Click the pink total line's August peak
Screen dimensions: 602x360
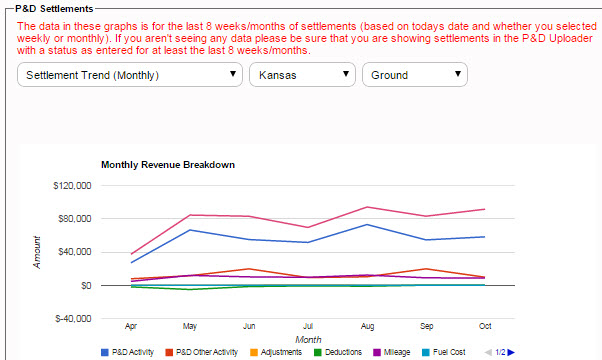(367, 207)
